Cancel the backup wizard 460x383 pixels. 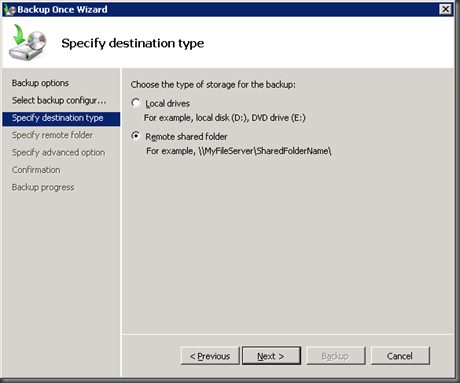(400, 356)
